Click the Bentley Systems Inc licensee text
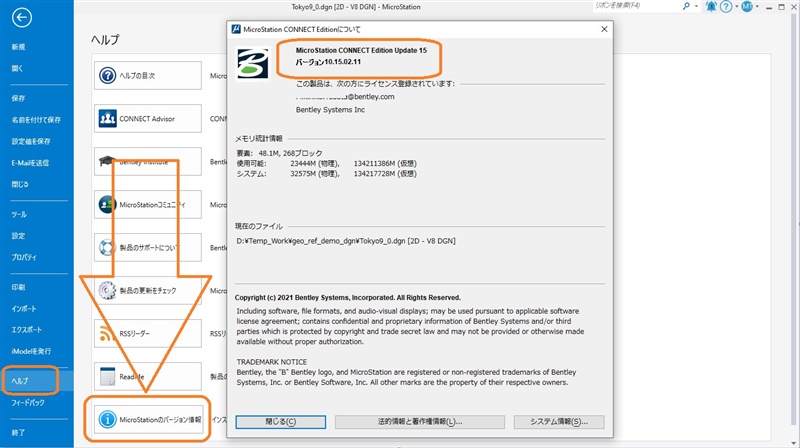Viewport: 800px width, 448px height. [331, 110]
